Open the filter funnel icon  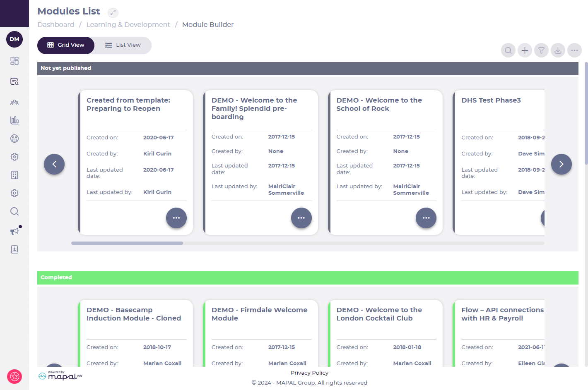point(541,50)
